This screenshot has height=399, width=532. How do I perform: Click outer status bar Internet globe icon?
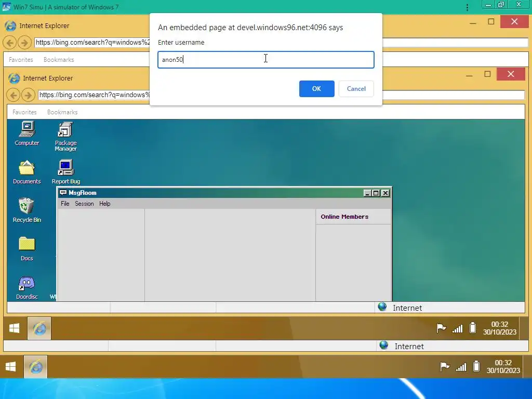point(384,345)
